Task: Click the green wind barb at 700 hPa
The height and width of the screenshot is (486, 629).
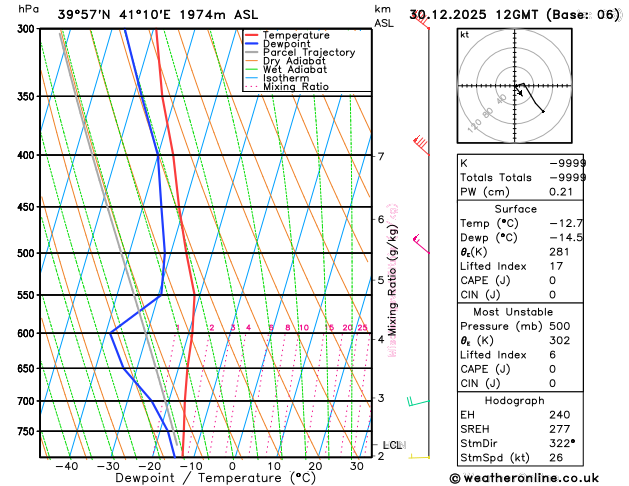Action: click(418, 401)
